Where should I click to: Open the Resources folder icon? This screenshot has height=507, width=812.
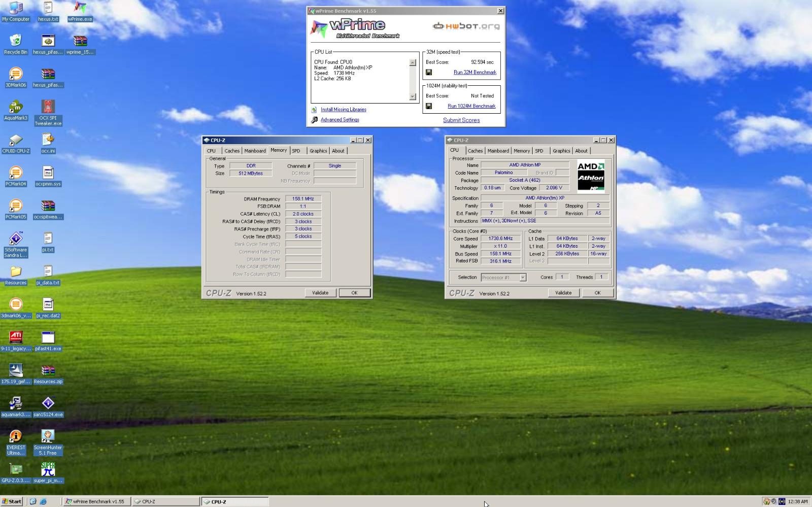(x=16, y=275)
